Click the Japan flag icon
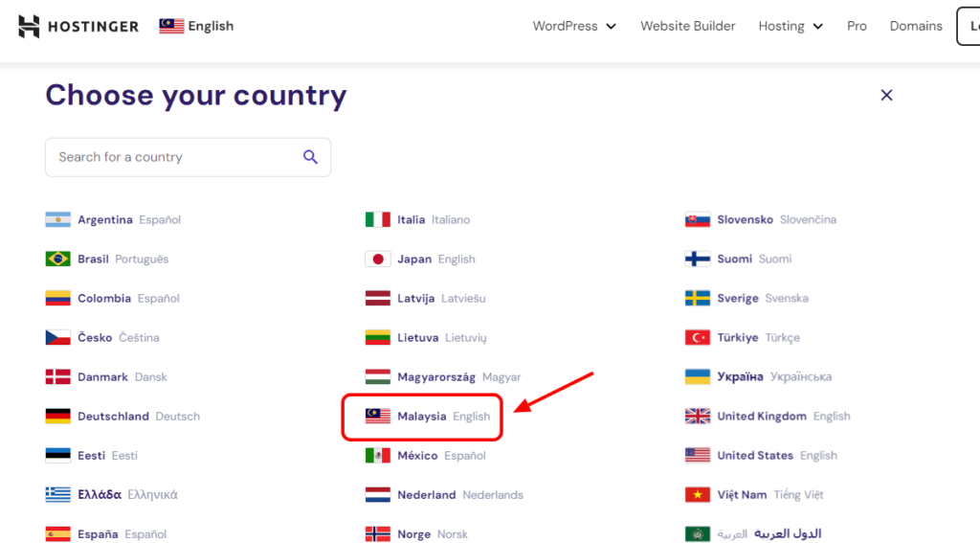This screenshot has height=543, width=980. click(377, 259)
